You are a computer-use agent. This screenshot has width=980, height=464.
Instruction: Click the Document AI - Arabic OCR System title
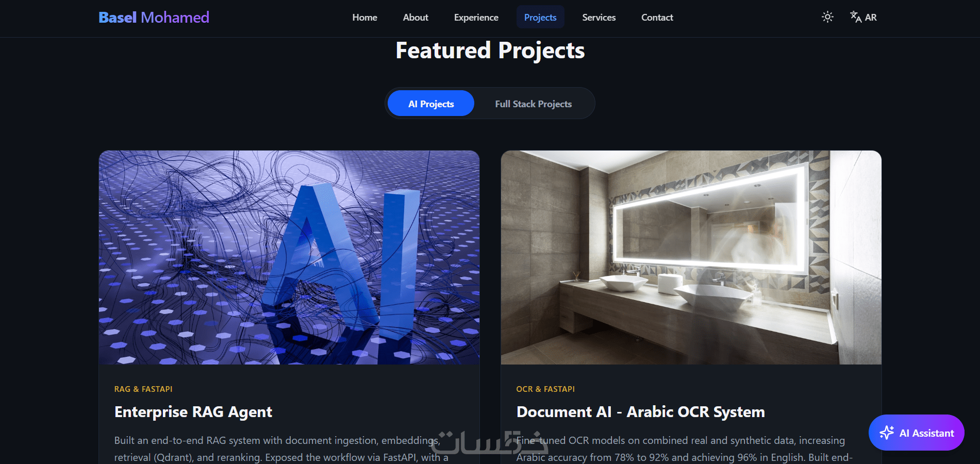641,412
